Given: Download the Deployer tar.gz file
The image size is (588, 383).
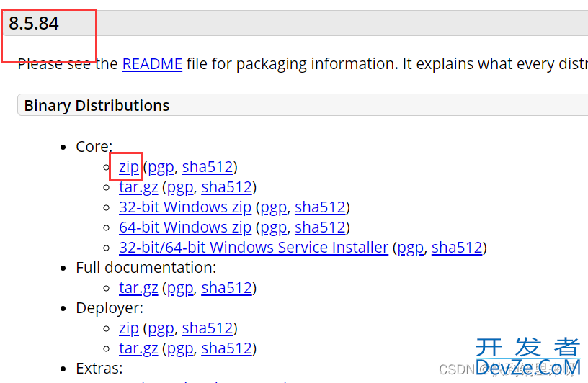Looking at the screenshot, I should (138, 348).
